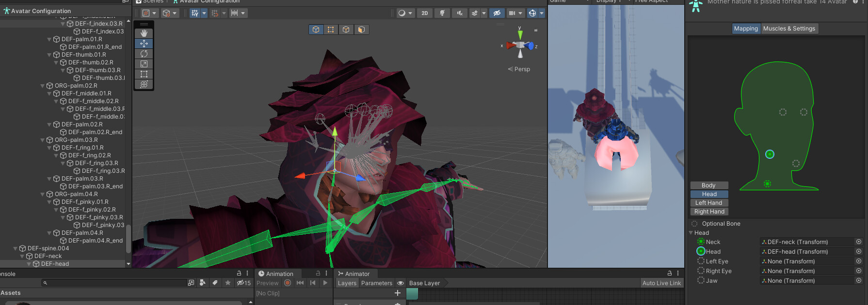Screen dimensions: 868x305
Task: Click the Left Hand mapping button
Action: (709, 203)
